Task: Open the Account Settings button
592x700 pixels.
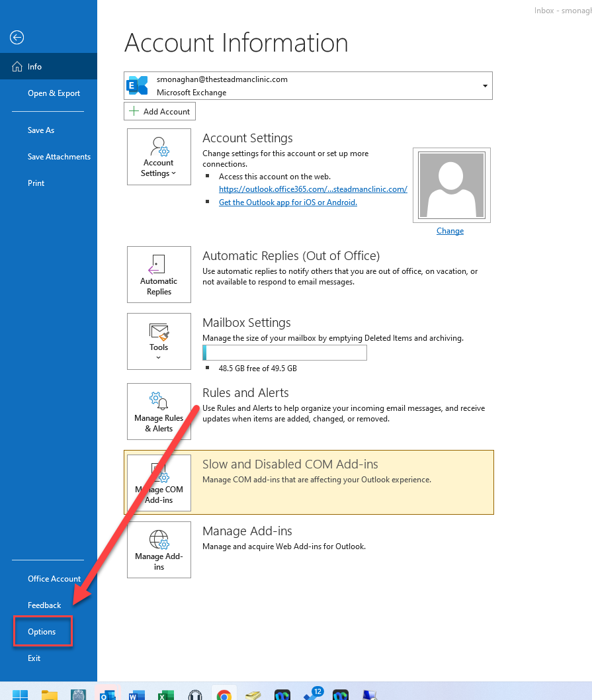Action: [x=159, y=157]
